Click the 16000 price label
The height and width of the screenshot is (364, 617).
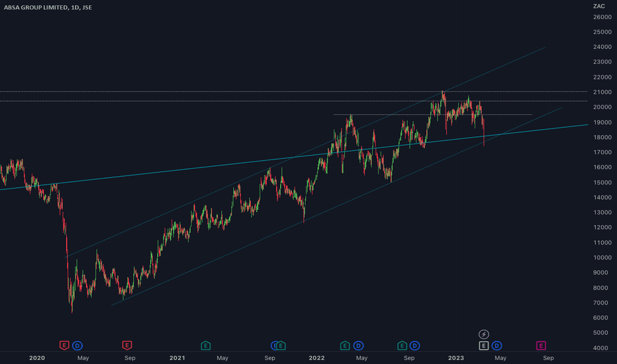[x=602, y=167]
